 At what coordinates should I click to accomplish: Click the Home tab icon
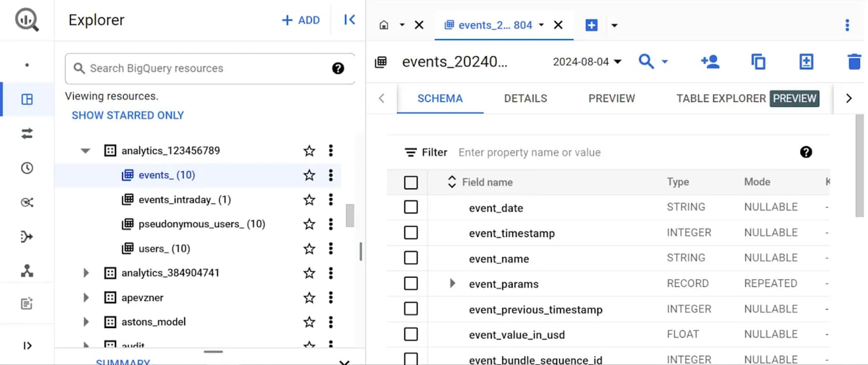click(x=384, y=25)
